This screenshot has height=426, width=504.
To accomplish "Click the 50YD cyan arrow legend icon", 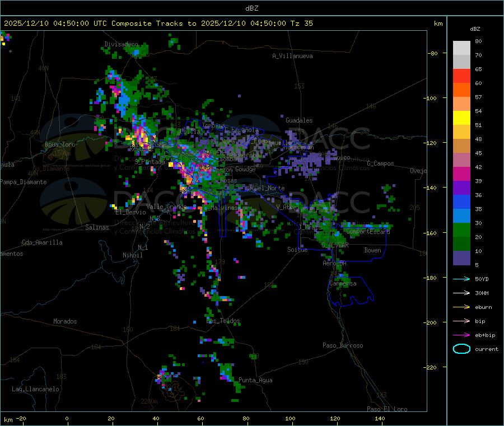I will point(461,279).
